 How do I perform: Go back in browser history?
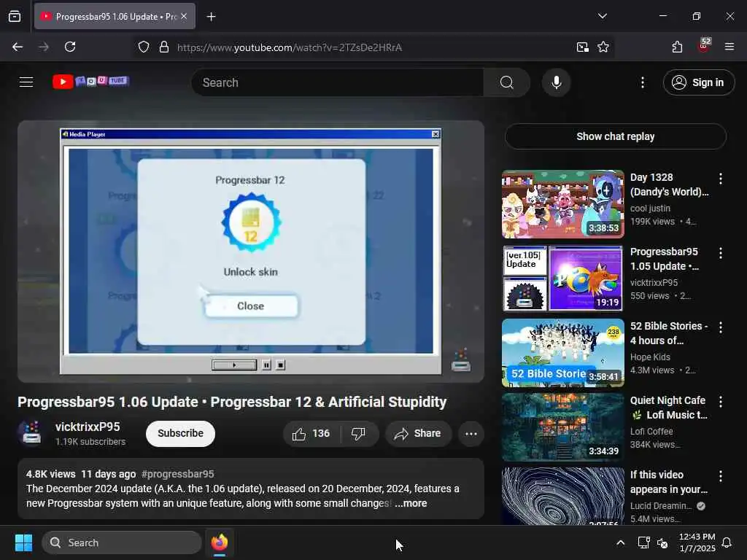pyautogui.click(x=18, y=47)
